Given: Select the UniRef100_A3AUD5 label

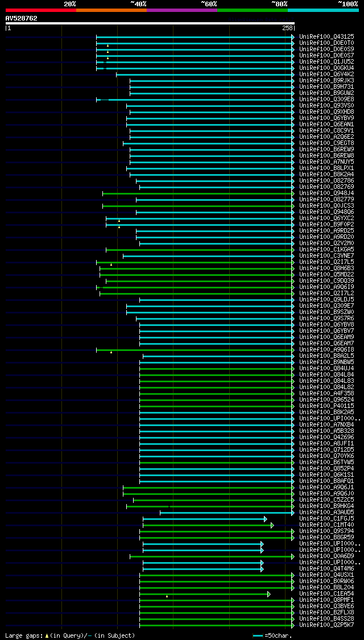Looking at the screenshot, I should [326, 513].
